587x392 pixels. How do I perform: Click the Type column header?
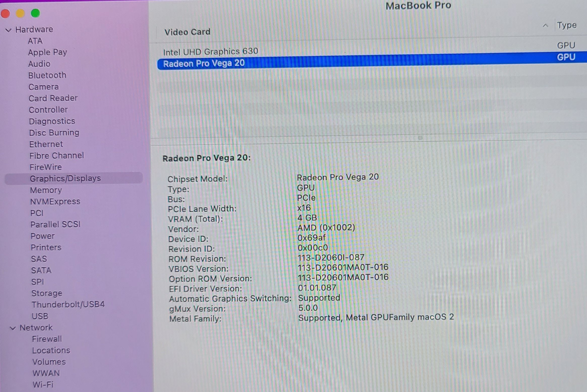click(567, 25)
